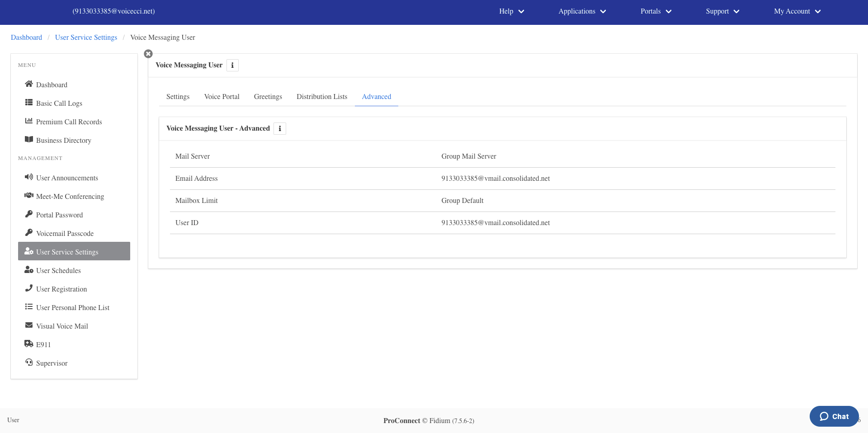Open the Applications dropdown in top bar
This screenshot has height=433, width=868.
click(582, 11)
